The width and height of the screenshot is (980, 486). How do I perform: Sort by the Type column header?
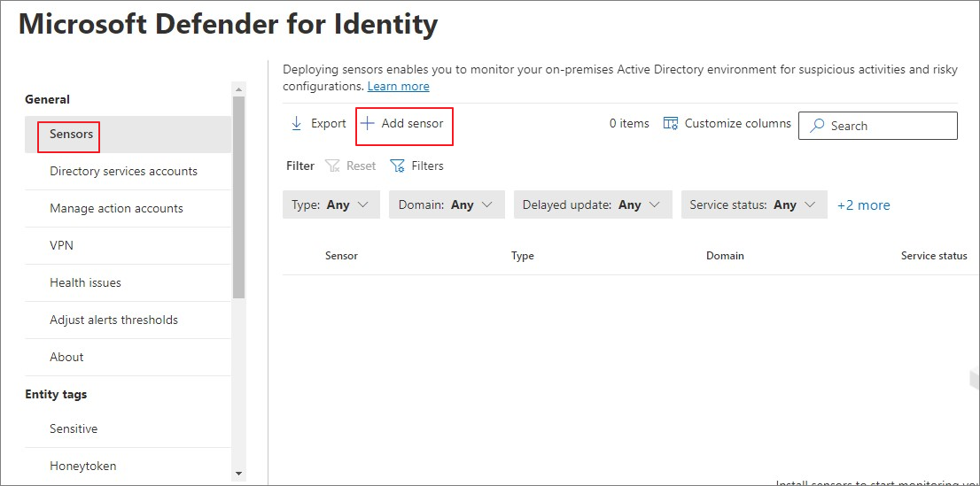(x=523, y=256)
